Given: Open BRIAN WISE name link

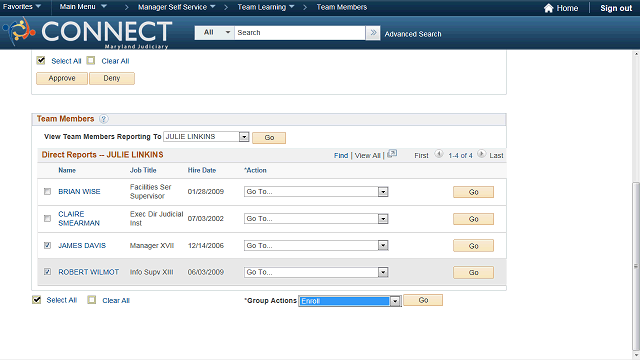Looking at the screenshot, I should tap(79, 191).
